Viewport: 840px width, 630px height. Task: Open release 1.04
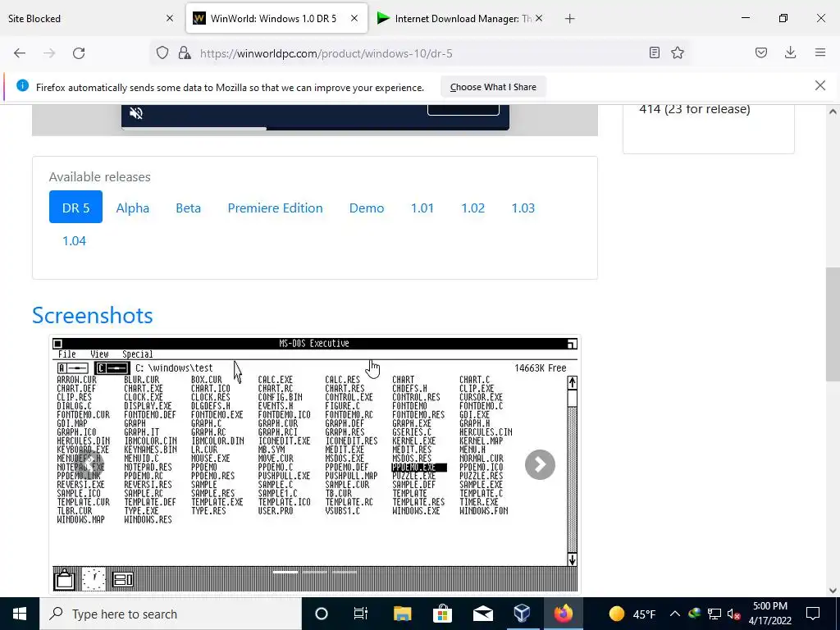click(x=74, y=240)
